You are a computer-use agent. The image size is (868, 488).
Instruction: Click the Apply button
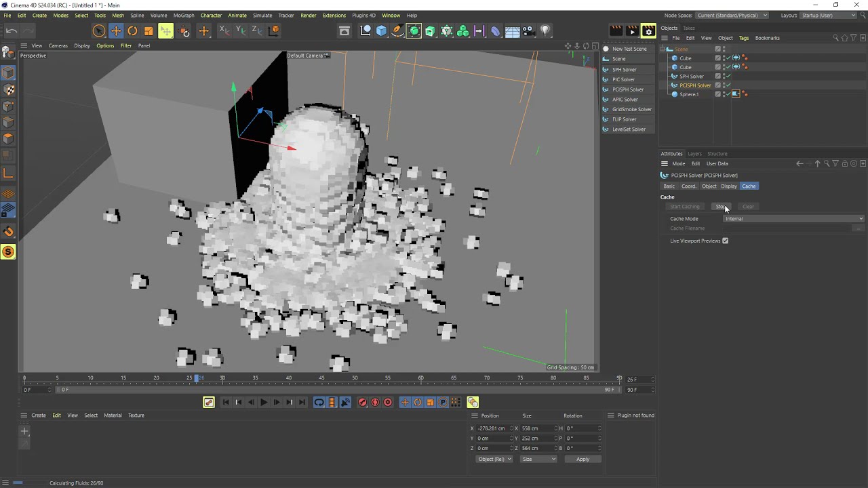(583, 459)
